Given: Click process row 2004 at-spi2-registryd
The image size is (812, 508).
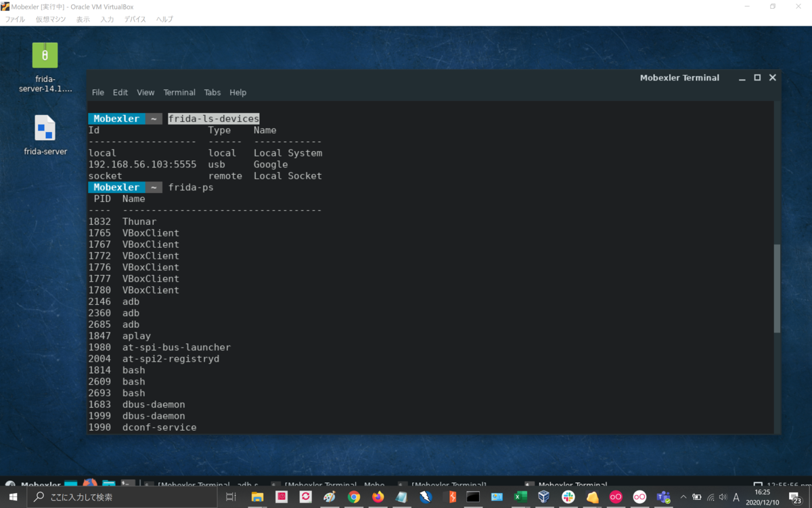Looking at the screenshot, I should coord(154,359).
